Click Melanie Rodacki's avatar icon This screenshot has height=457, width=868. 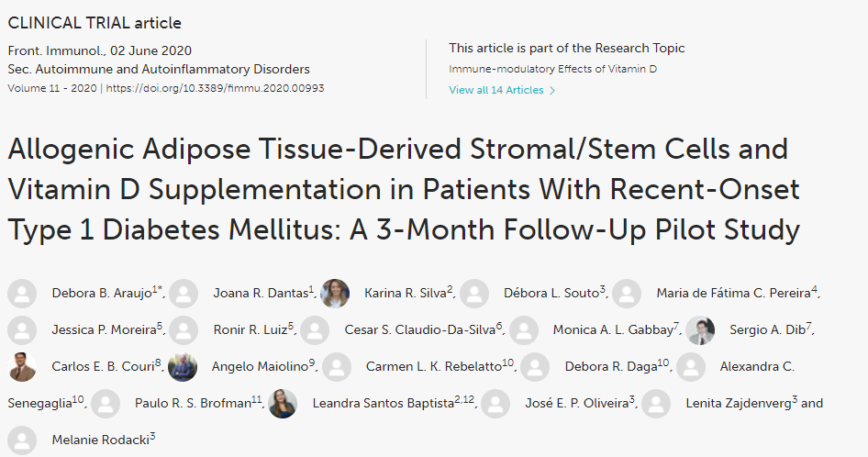click(22, 440)
